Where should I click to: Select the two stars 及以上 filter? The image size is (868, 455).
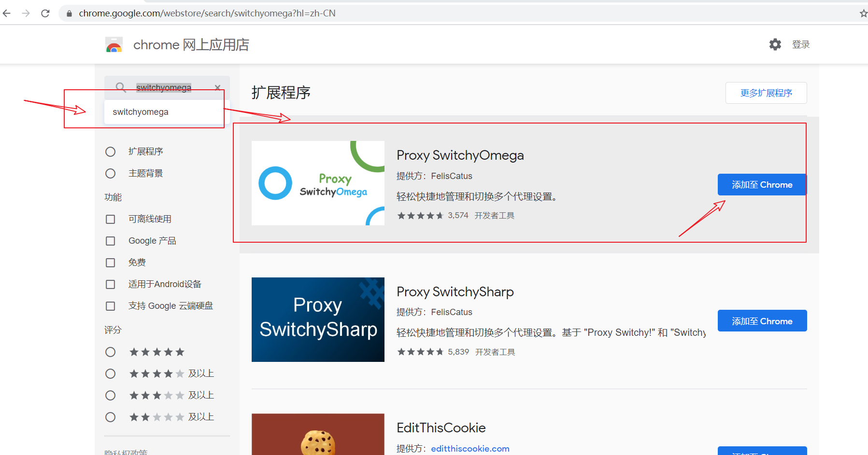pyautogui.click(x=110, y=417)
